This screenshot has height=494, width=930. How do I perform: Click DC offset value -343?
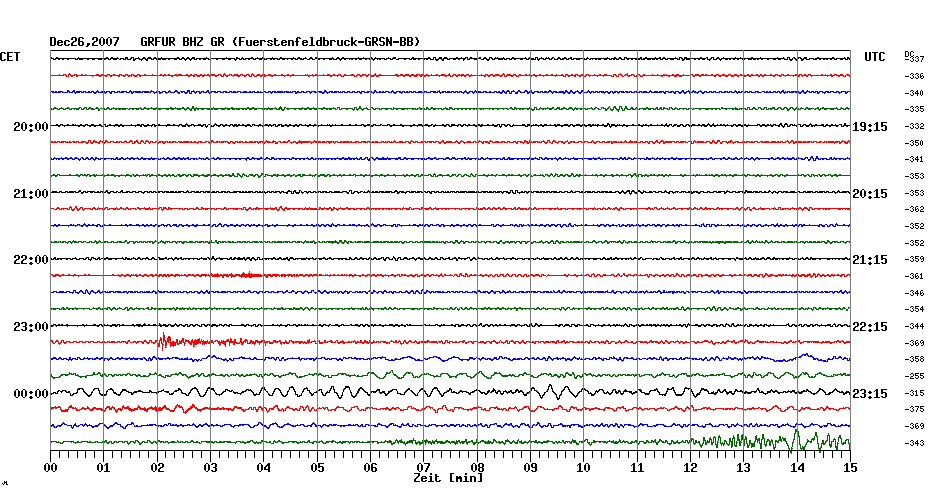coord(914,443)
